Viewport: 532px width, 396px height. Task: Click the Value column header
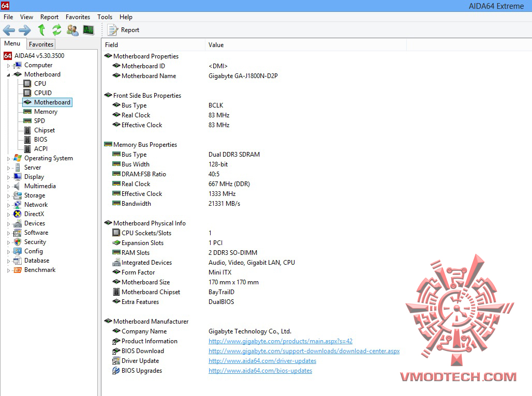(306, 45)
